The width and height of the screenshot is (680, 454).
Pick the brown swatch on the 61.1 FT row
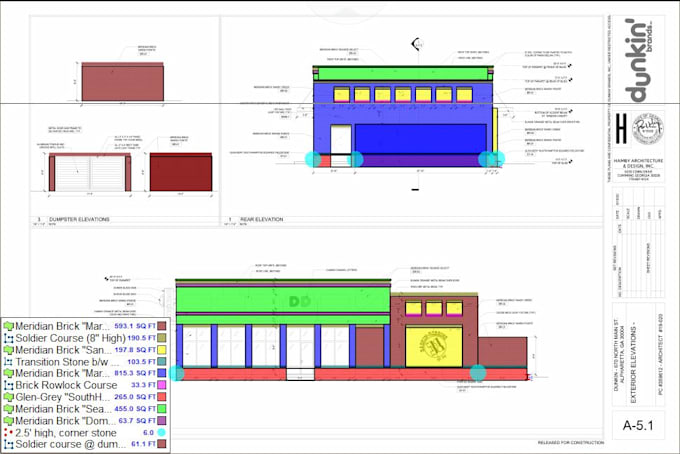(x=162, y=444)
